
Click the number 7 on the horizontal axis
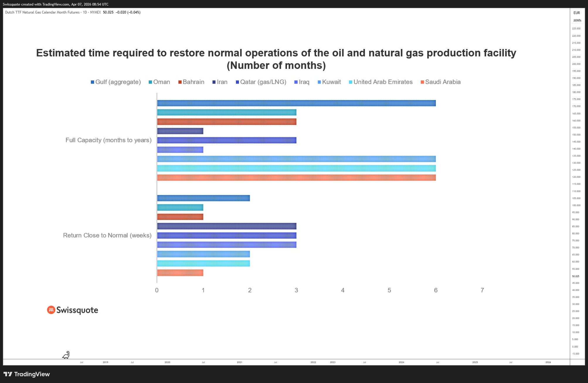tap(482, 290)
